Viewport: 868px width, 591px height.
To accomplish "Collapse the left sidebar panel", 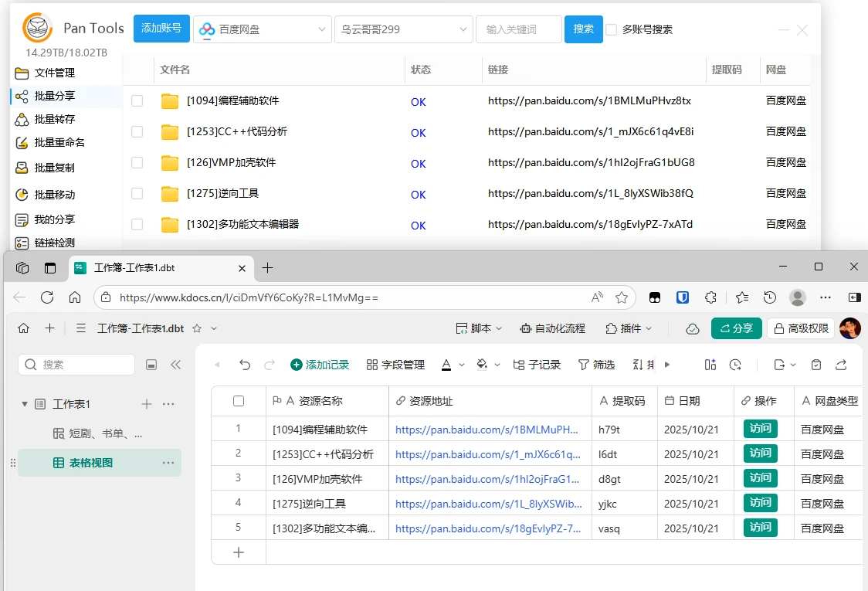I will tap(175, 365).
